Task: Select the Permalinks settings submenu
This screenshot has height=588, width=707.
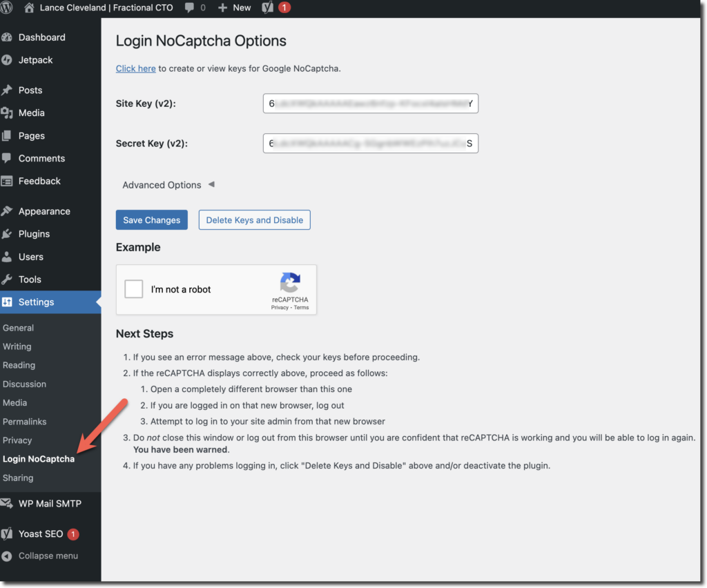Action: (x=25, y=422)
